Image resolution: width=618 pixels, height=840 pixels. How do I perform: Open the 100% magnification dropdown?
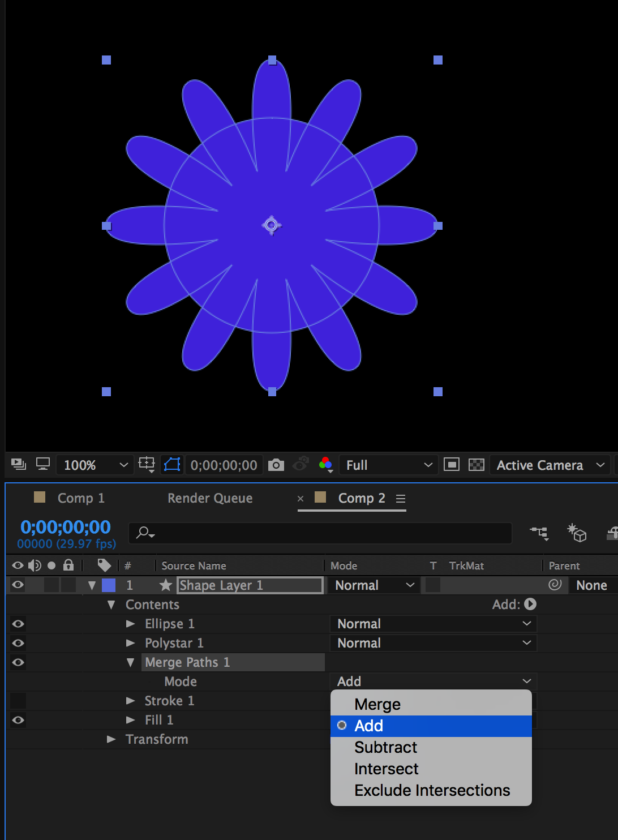pyautogui.click(x=95, y=465)
